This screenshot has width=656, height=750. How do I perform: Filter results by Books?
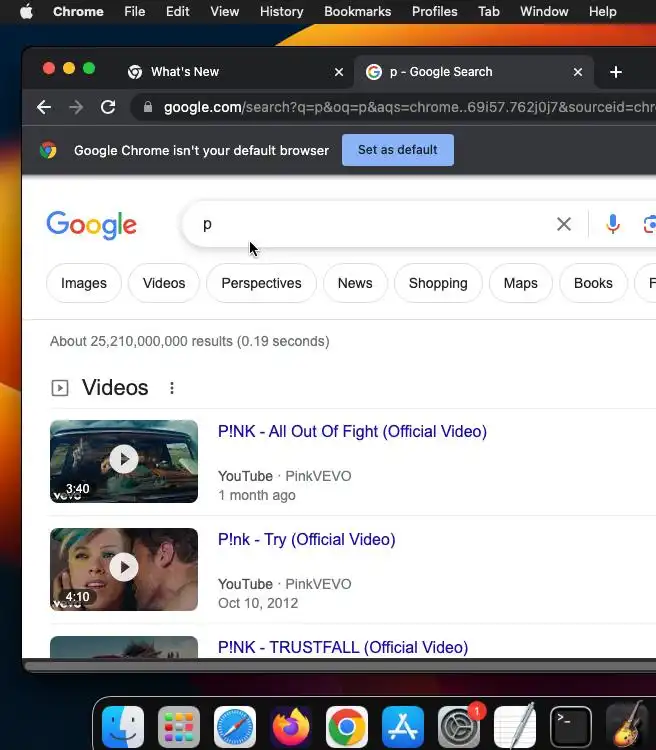pos(593,283)
